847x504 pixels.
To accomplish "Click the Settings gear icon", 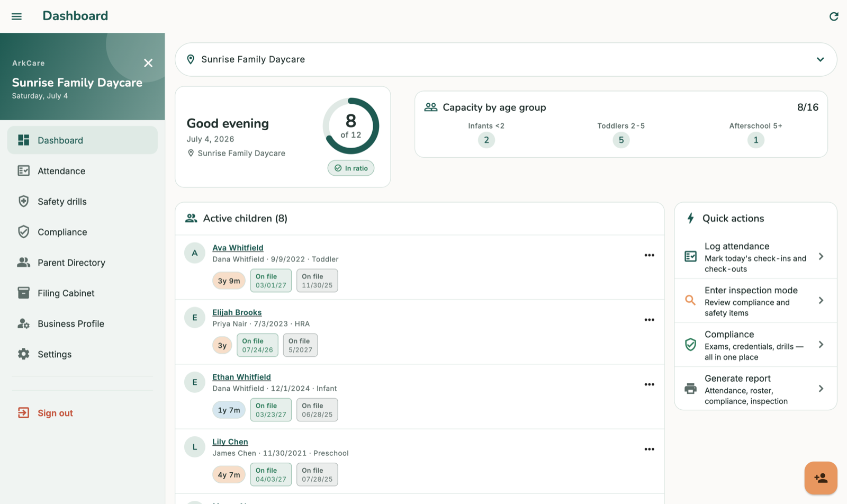I will point(24,354).
